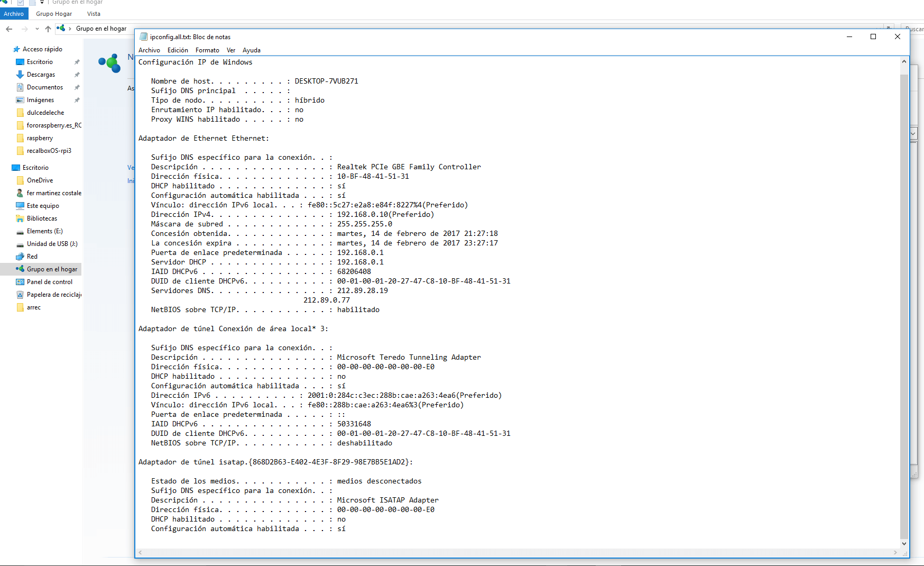Click Notepad vertical scrollbar down arrow
The height and width of the screenshot is (566, 924).
[904, 543]
